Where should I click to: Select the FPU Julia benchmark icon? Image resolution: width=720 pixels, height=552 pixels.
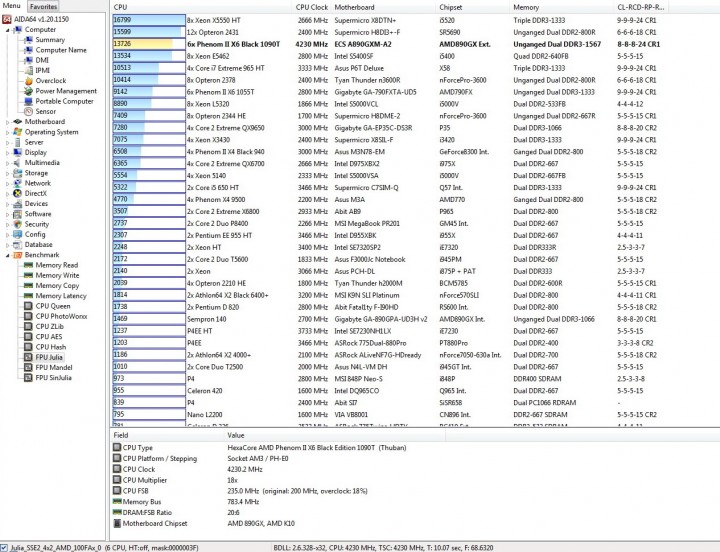click(x=28, y=357)
